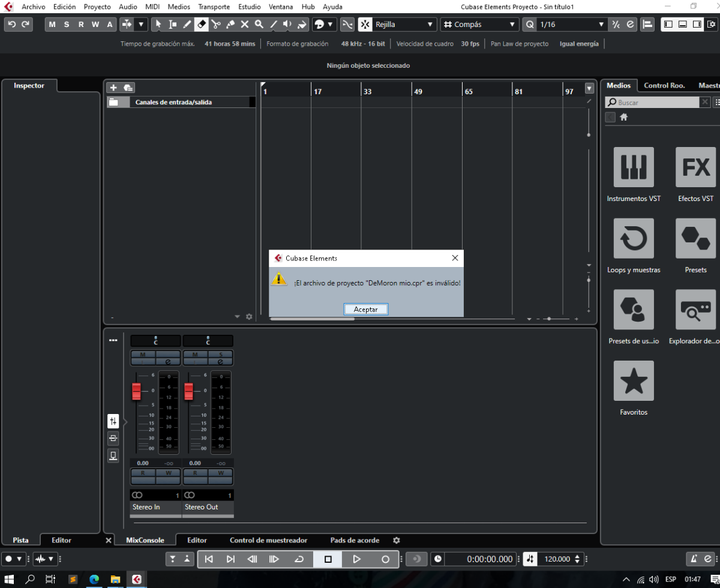Select the Eraser tool
Screen dimensions: 720x588
[x=202, y=25]
